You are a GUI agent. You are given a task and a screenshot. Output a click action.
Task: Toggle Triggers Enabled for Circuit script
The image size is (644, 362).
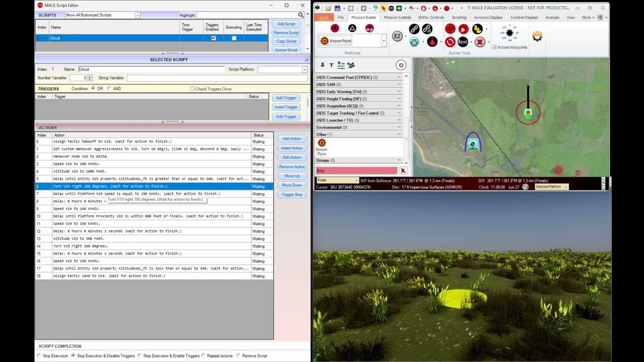(213, 38)
